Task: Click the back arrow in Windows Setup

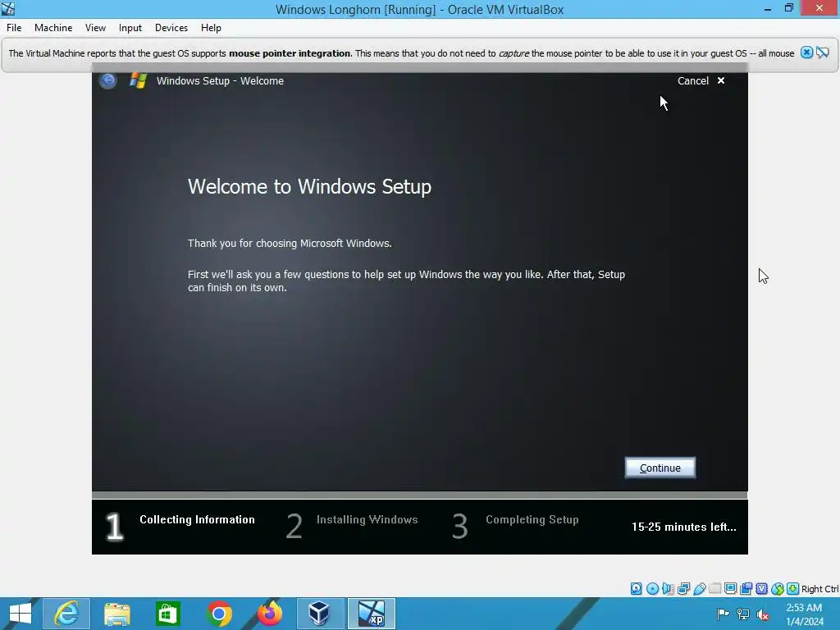Action: coord(108,81)
